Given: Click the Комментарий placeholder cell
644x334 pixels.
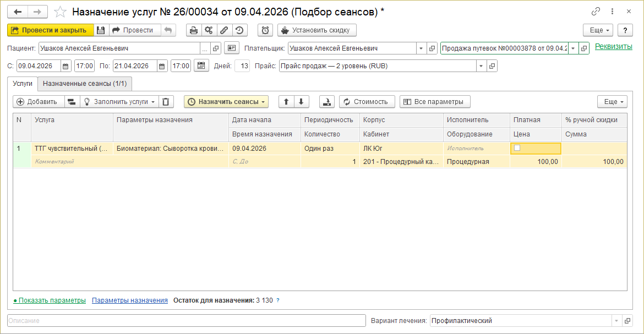Looking at the screenshot, I should [130, 161].
